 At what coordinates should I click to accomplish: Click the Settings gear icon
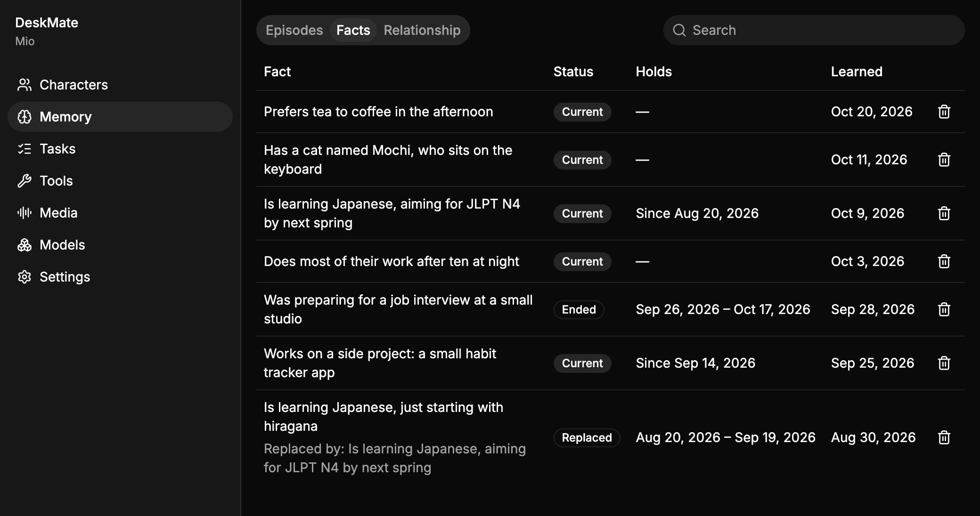(x=24, y=277)
